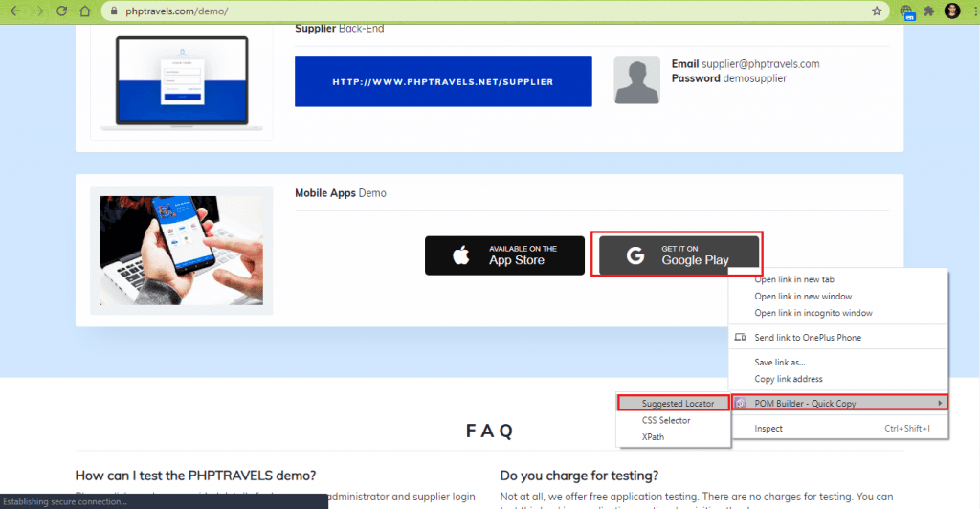Image resolution: width=980 pixels, height=509 pixels.
Task: Click the Mobile Apps Demo heading
Action: 341,193
